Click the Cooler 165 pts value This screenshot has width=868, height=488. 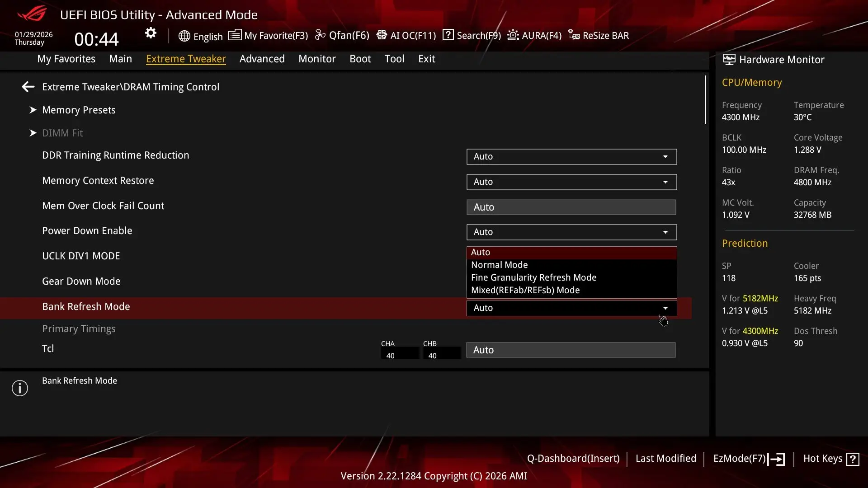[x=807, y=278]
